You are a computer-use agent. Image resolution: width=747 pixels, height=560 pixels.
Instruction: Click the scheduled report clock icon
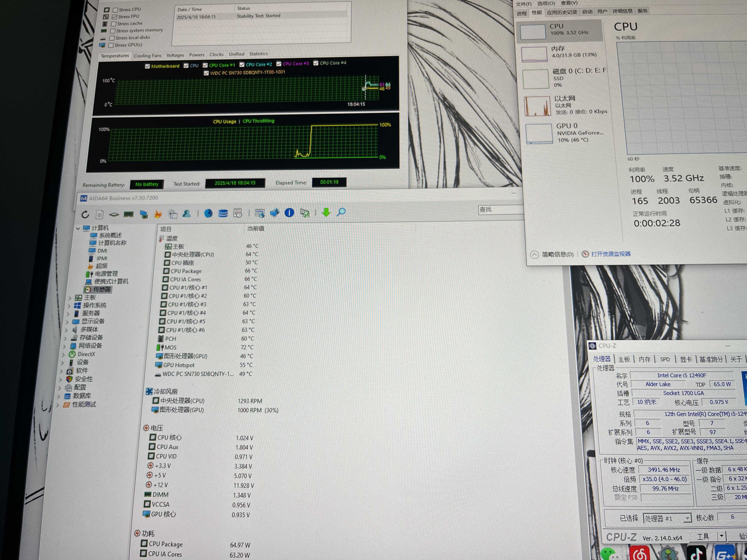coord(238,213)
